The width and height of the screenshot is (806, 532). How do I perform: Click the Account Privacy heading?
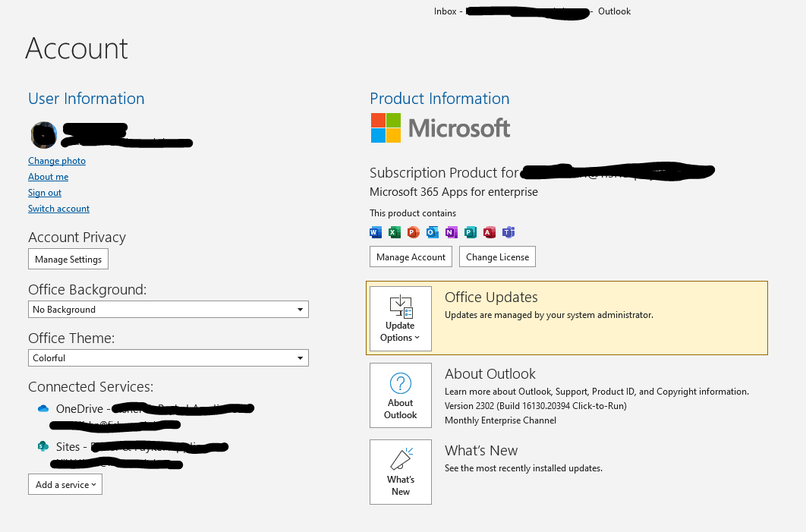[77, 237]
